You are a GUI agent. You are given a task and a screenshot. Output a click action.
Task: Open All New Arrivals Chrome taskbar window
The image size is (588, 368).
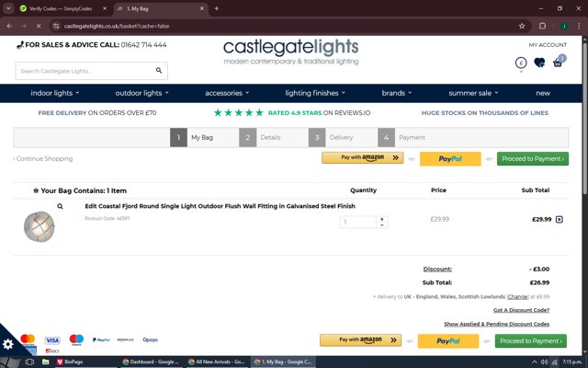(x=217, y=362)
